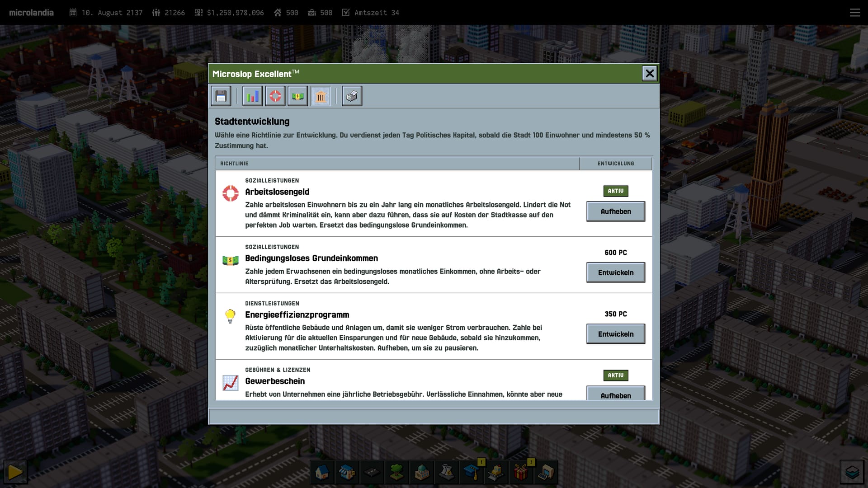
Task: Select the park tree build tool
Action: pyautogui.click(x=396, y=473)
